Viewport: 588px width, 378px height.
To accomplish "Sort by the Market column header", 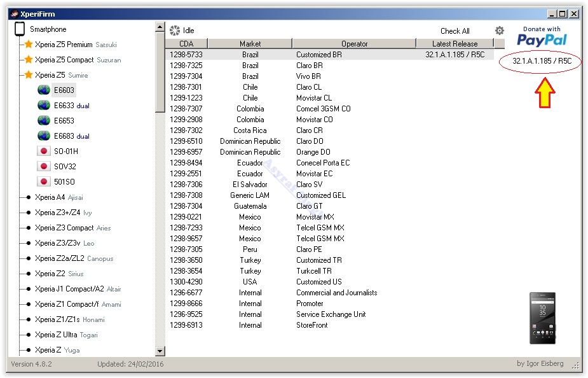I will pyautogui.click(x=250, y=43).
